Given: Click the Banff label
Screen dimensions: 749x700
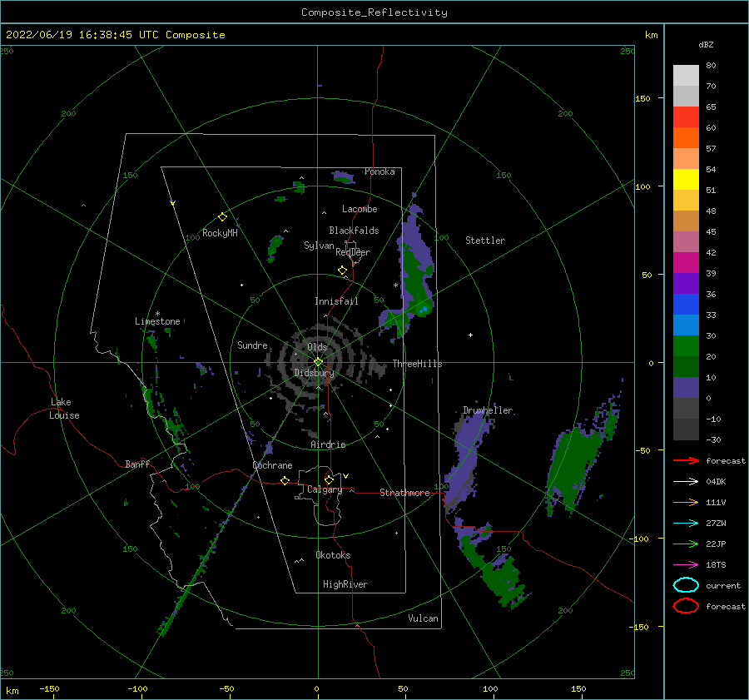Looking at the screenshot, I should pyautogui.click(x=137, y=464).
